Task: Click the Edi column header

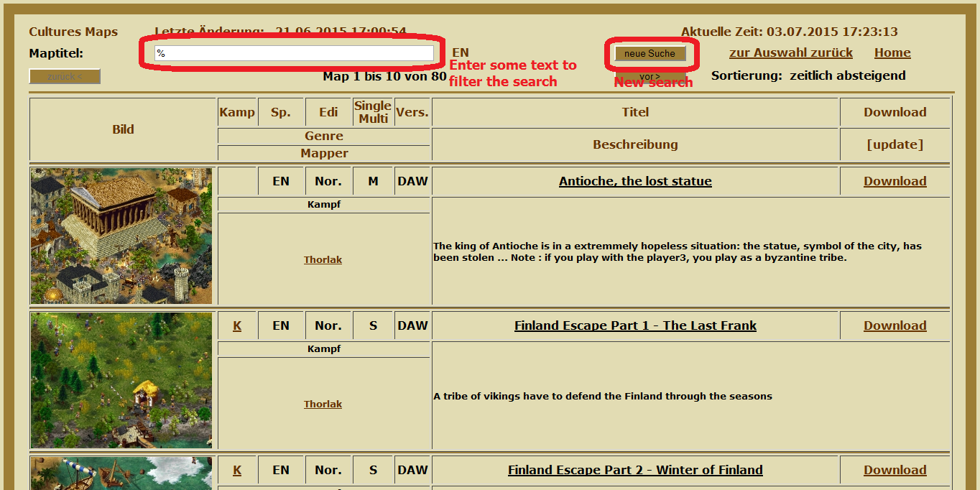Action: [x=328, y=112]
